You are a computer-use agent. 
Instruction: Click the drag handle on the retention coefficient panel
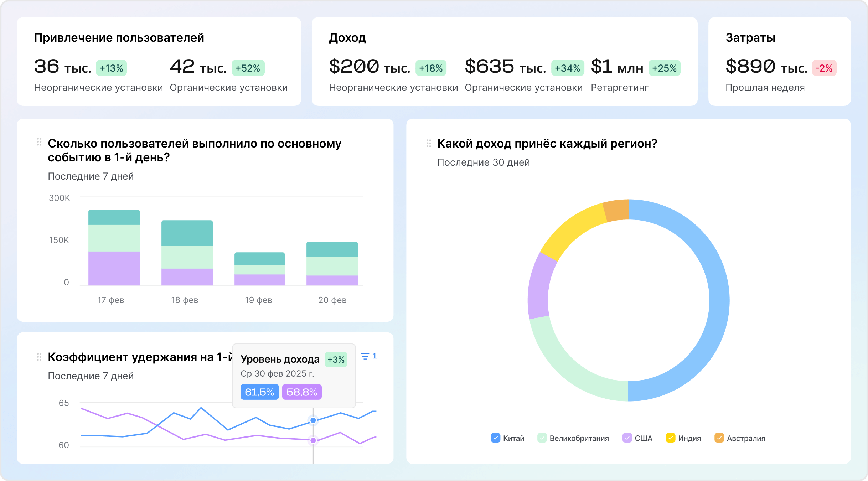coord(39,357)
